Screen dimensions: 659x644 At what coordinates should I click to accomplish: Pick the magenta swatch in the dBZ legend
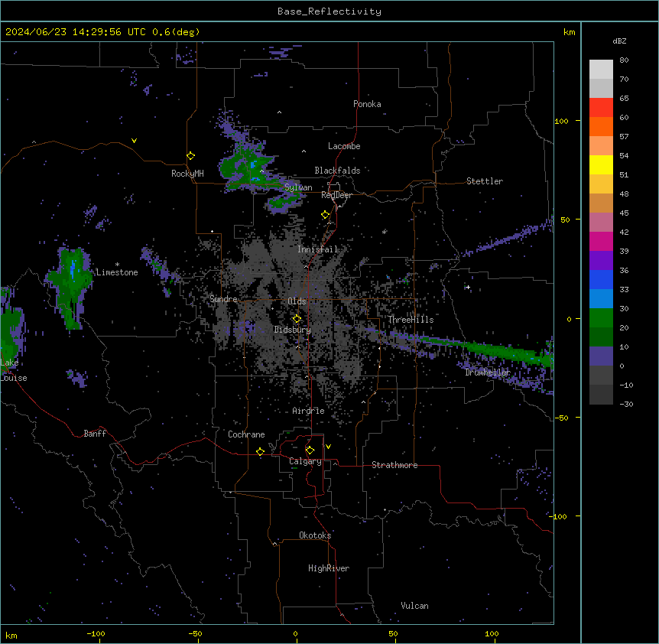point(601,241)
